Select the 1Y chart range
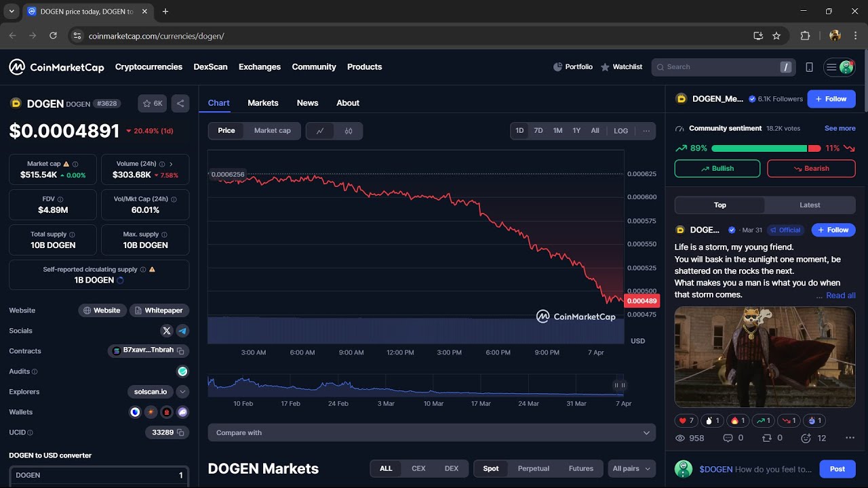This screenshot has width=868, height=488. 576,131
